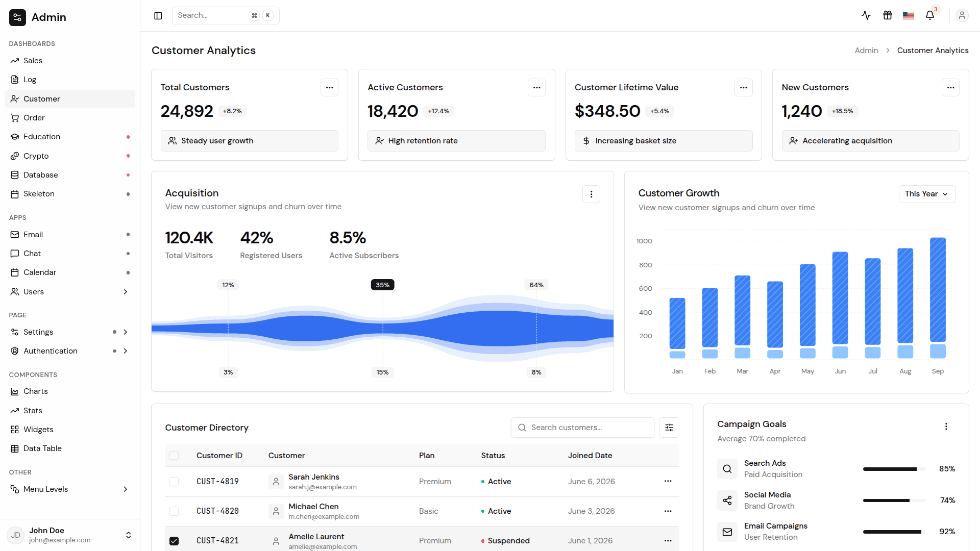
Task: Click the Steady user growth button
Action: tap(250, 141)
